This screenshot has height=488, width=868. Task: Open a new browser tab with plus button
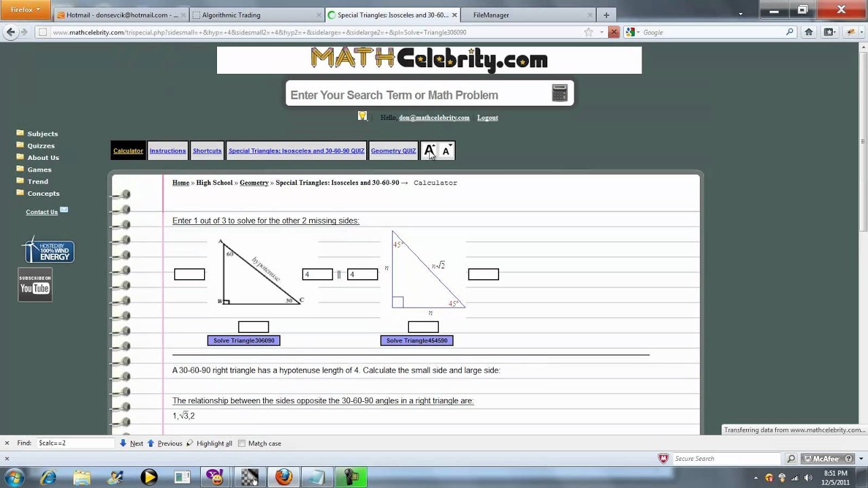pos(606,15)
